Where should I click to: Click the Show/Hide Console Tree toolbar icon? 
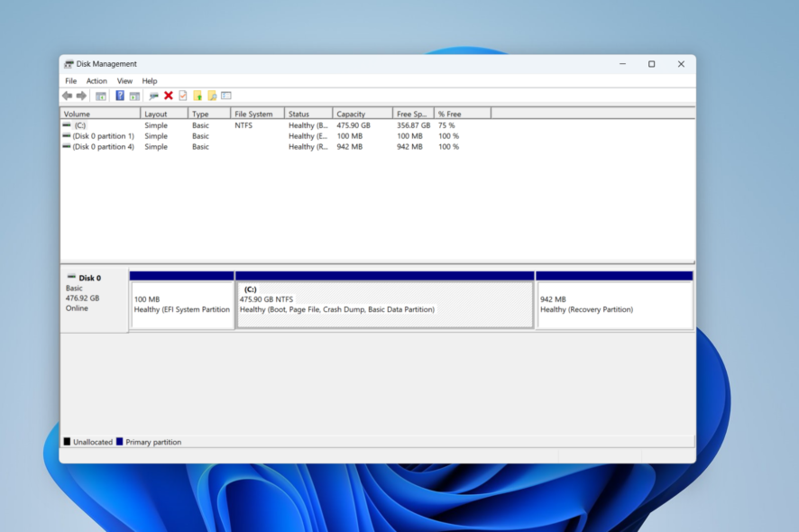101,95
